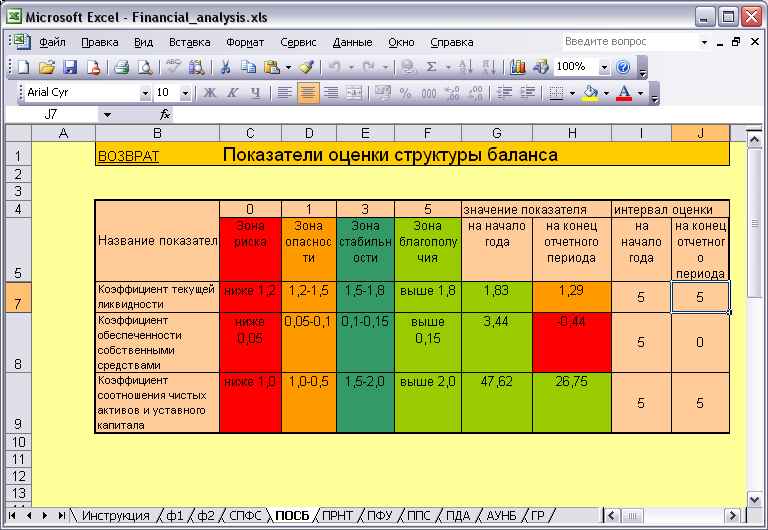Click the AutoSum sigma icon

coord(431,67)
